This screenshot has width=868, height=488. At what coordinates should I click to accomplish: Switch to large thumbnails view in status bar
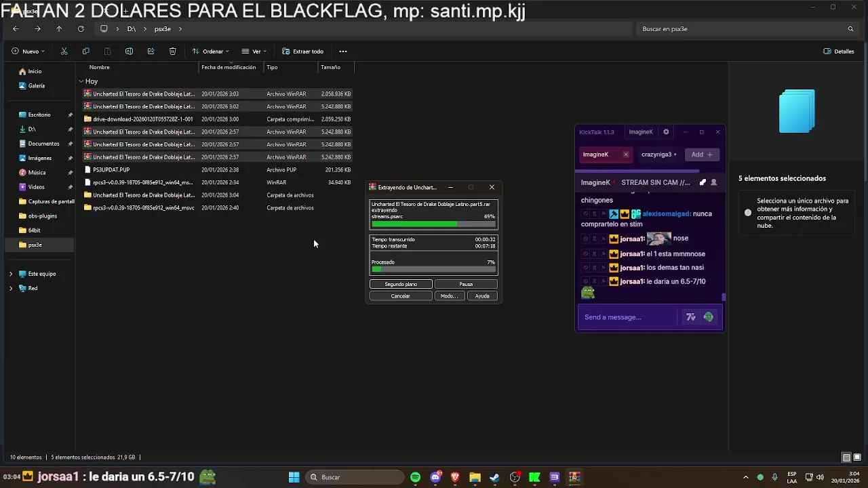(x=857, y=457)
